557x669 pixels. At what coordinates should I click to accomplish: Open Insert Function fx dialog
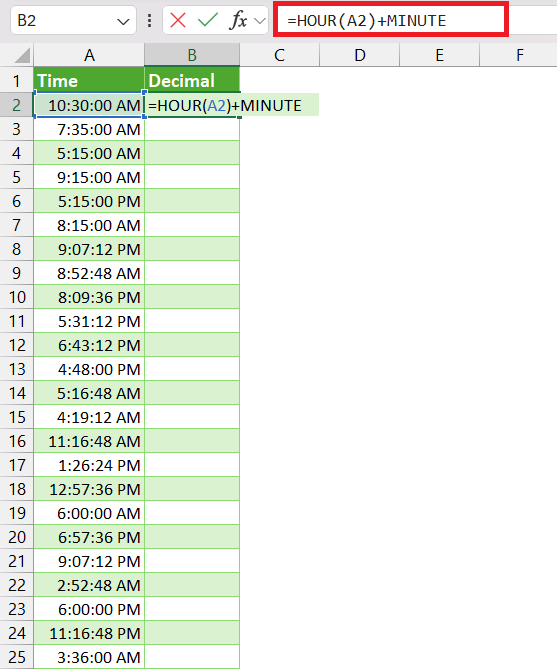pyautogui.click(x=238, y=20)
